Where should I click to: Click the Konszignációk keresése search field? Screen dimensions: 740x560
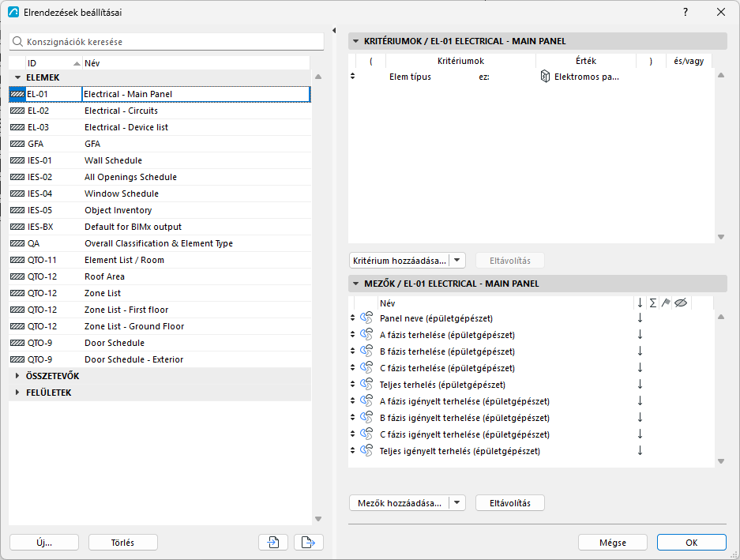167,42
